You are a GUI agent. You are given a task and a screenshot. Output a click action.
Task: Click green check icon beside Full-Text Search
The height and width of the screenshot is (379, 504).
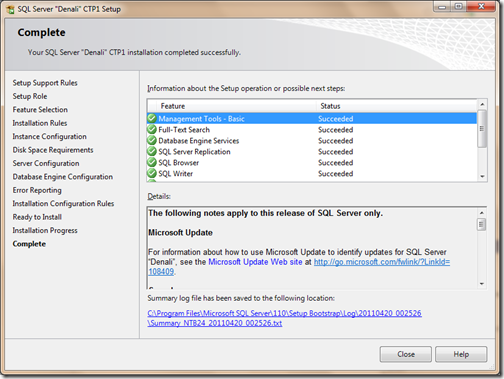pos(152,129)
